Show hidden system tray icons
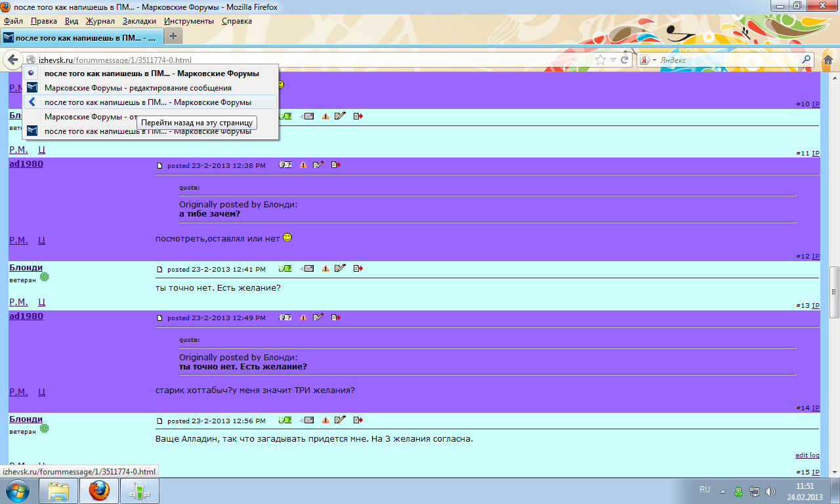Image resolution: width=840 pixels, height=504 pixels. point(723,491)
